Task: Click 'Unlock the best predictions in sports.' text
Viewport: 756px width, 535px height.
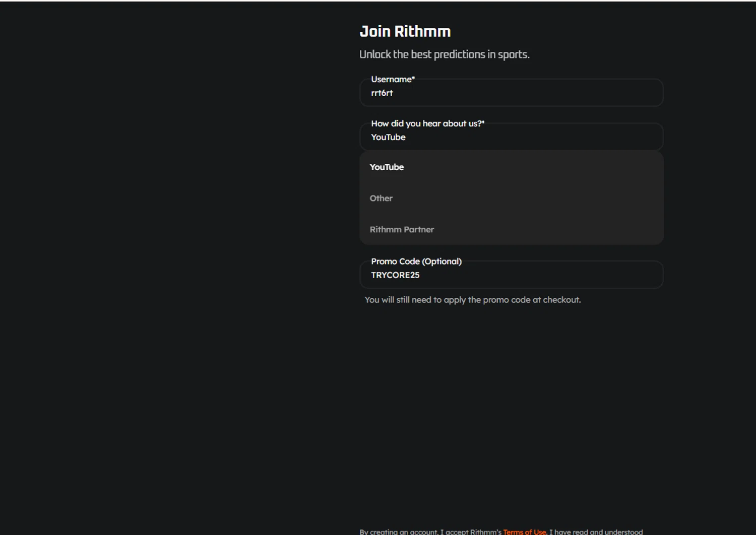Action: tap(444, 54)
